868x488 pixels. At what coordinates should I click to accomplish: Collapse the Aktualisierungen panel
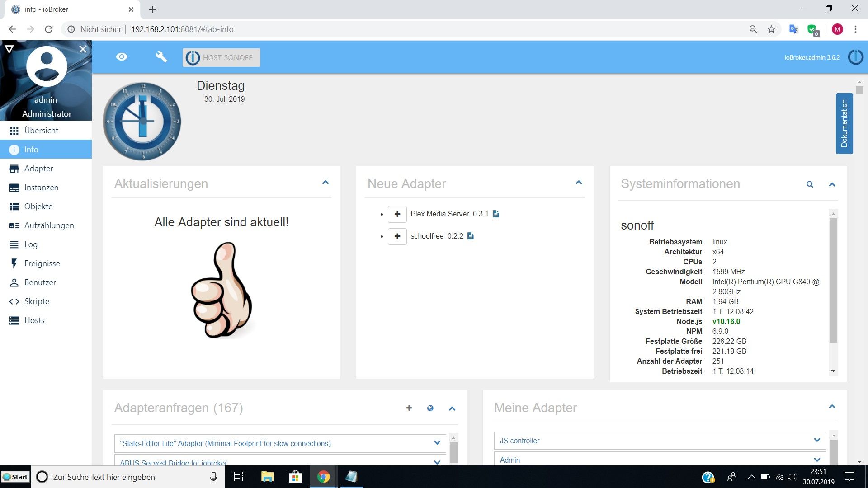(325, 183)
